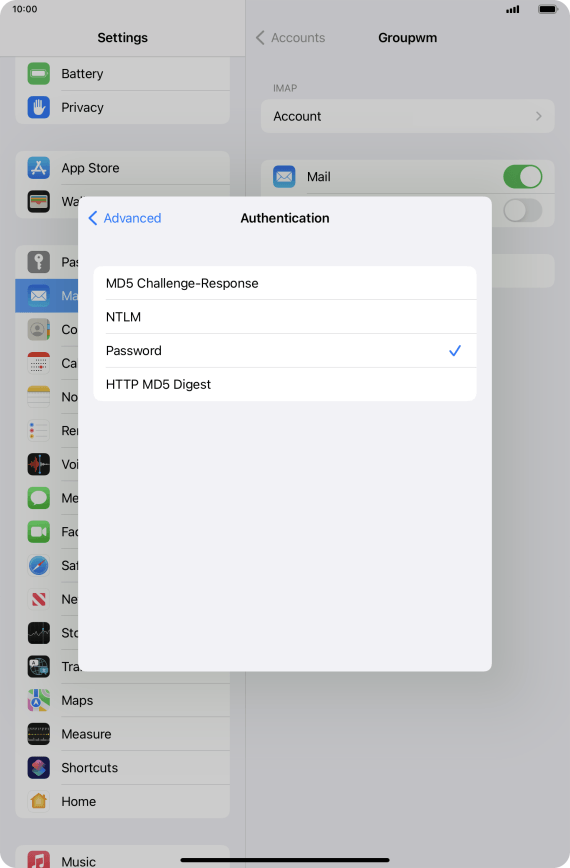The width and height of the screenshot is (570, 868).
Task: Open Measure settings icon
Action: [39, 734]
